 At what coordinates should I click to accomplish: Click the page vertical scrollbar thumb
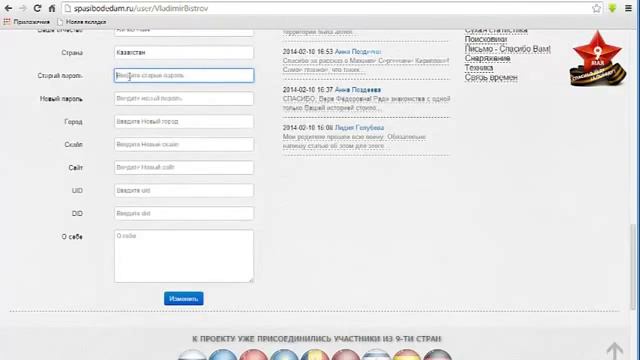[633, 266]
